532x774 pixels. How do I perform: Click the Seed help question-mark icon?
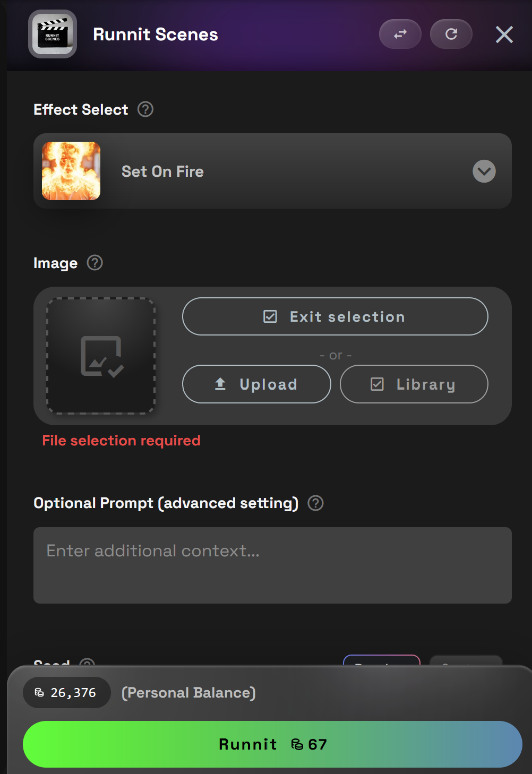click(87, 662)
